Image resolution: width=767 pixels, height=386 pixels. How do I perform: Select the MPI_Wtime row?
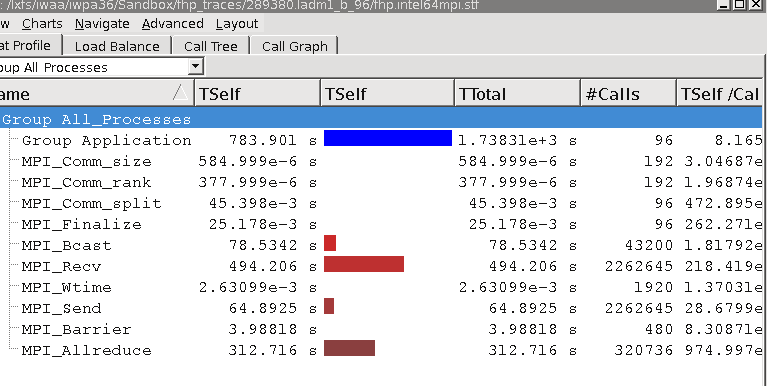[381, 287]
